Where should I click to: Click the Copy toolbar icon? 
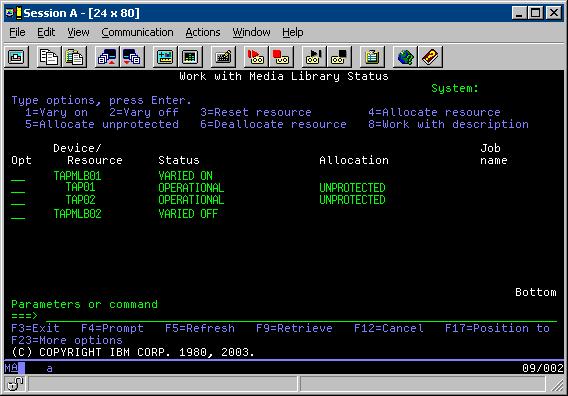[49, 57]
